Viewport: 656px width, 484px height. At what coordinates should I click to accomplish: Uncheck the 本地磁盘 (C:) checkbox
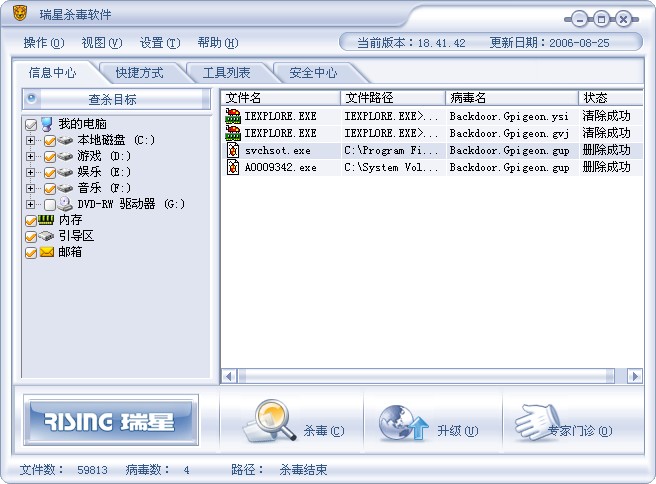pyautogui.click(x=49, y=141)
